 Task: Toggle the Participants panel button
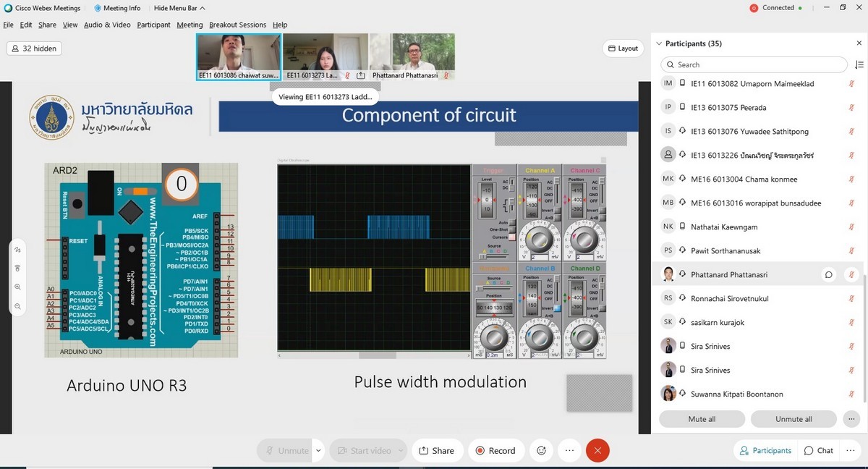tap(765, 450)
